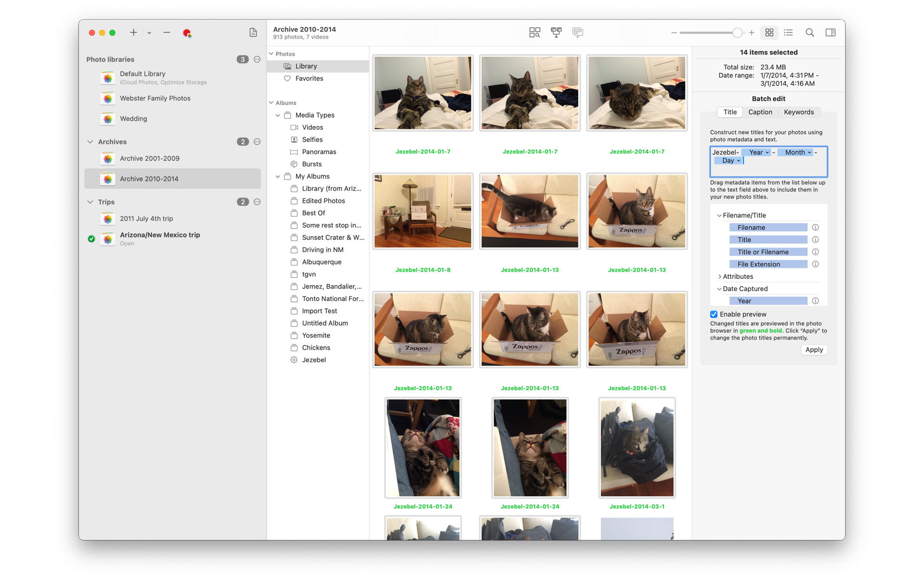Click the batch edit photos toolbar icon
The width and height of the screenshot is (924, 578).
click(x=577, y=32)
